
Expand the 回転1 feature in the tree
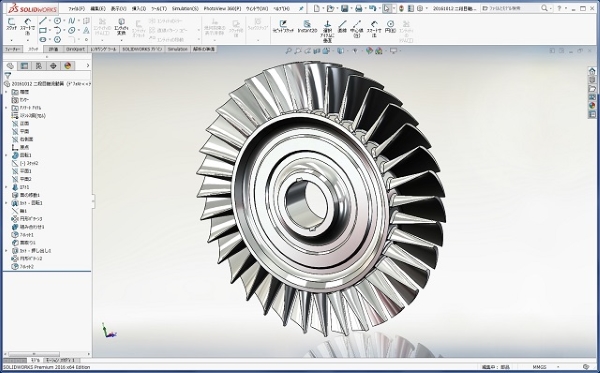coord(6,155)
